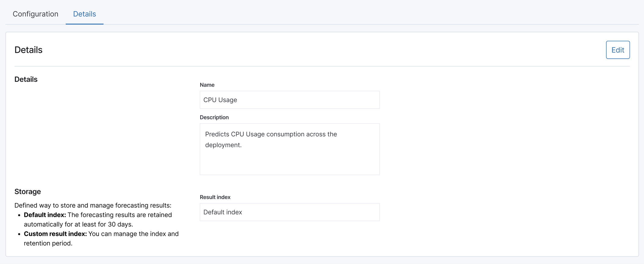
Task: Click the storage explanation text
Action: (93, 205)
